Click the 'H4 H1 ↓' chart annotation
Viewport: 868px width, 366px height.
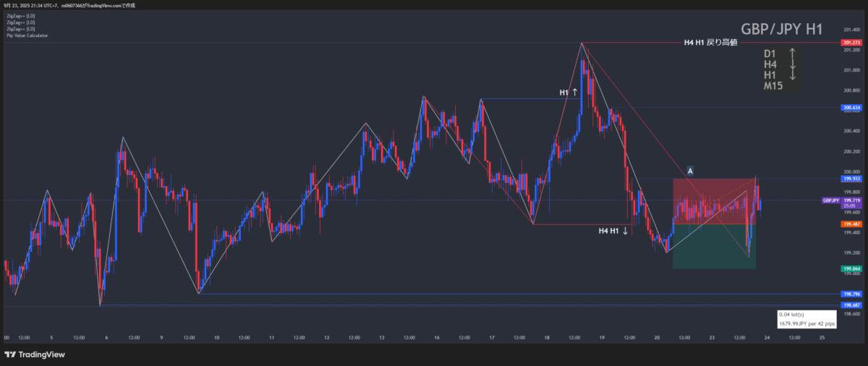[613, 231]
